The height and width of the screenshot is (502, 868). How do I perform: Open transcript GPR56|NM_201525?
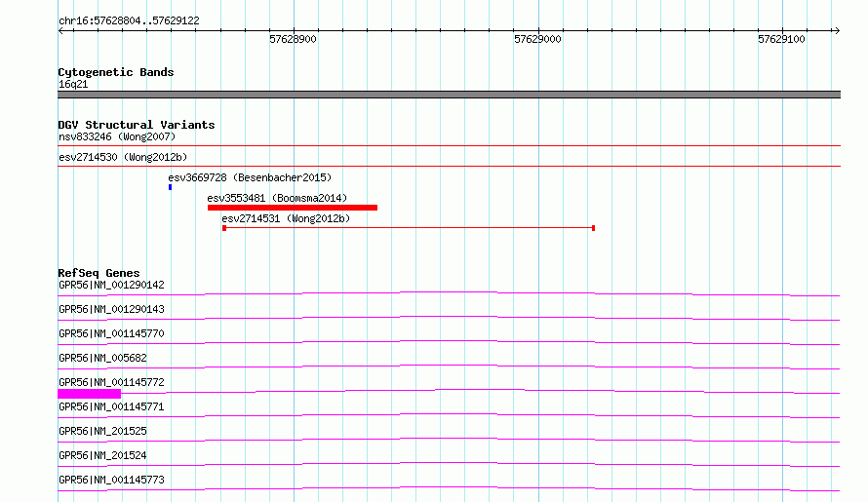coord(102,431)
